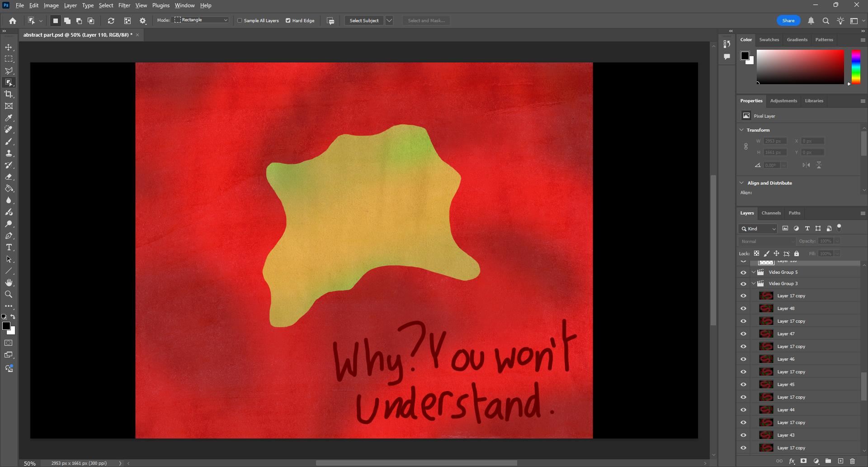868x467 pixels.
Task: Switch to the Channels tab
Action: tap(771, 213)
